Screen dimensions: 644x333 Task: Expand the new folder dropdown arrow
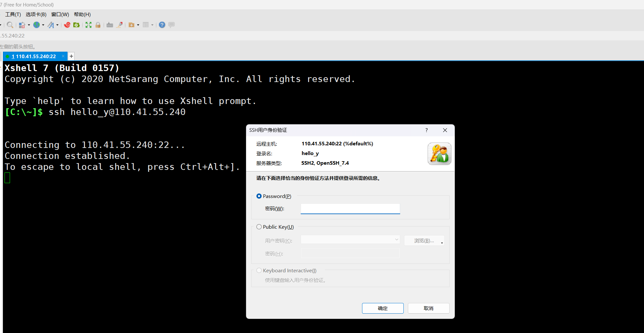138,25
